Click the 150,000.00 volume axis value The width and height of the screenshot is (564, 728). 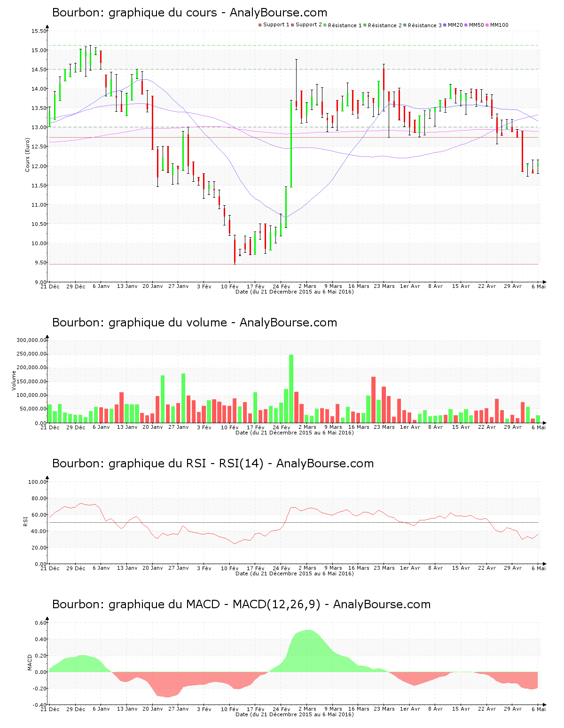31,381
